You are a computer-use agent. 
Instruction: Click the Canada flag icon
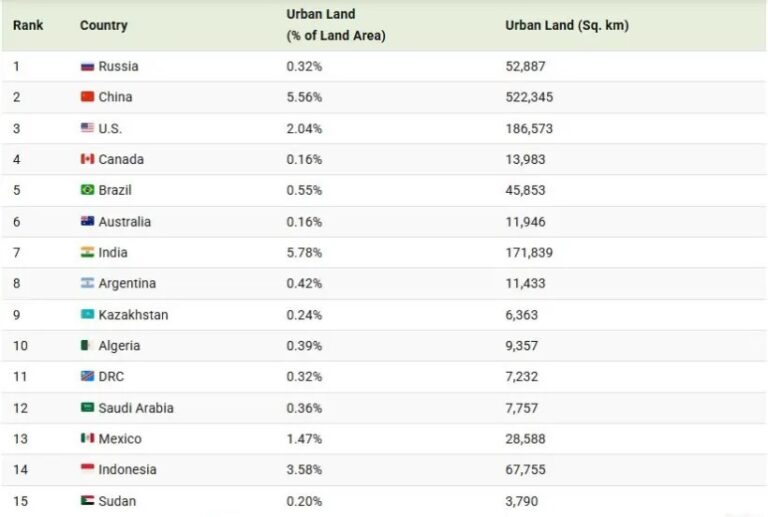(x=87, y=159)
